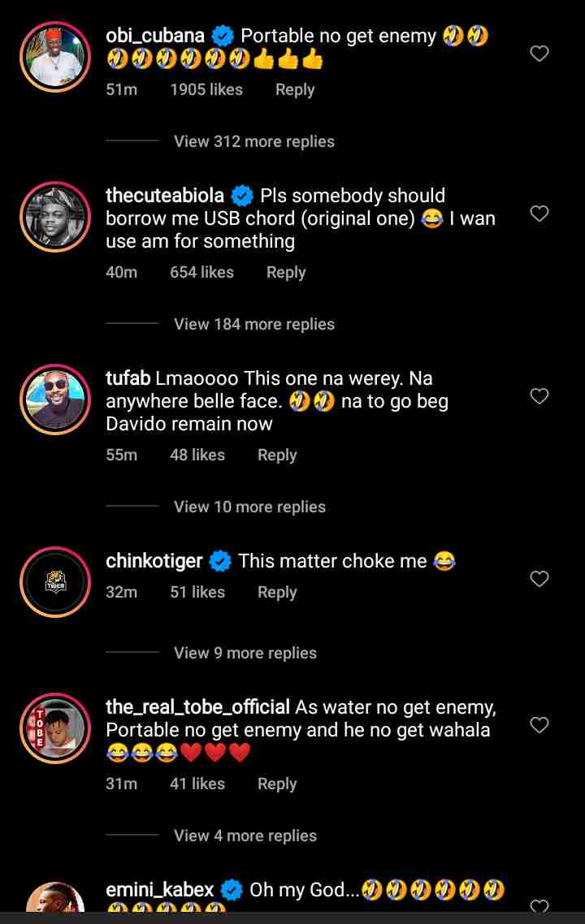Show "View 10 more replies" under tufab
Screen dimensions: 585x924
(x=249, y=507)
